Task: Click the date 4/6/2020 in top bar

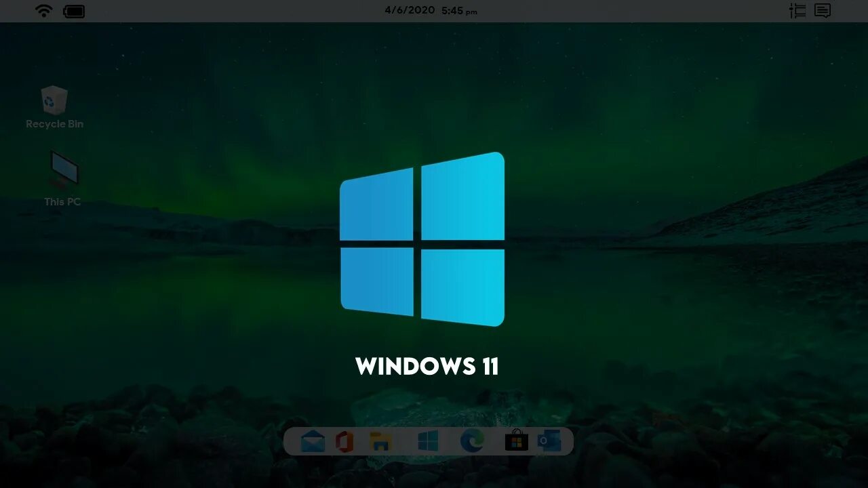Action: (409, 10)
